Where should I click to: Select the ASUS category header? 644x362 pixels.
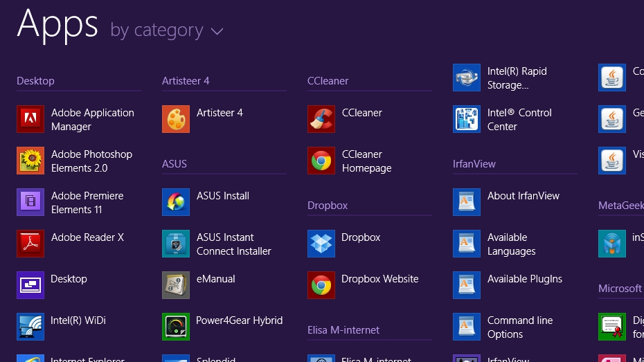[174, 164]
